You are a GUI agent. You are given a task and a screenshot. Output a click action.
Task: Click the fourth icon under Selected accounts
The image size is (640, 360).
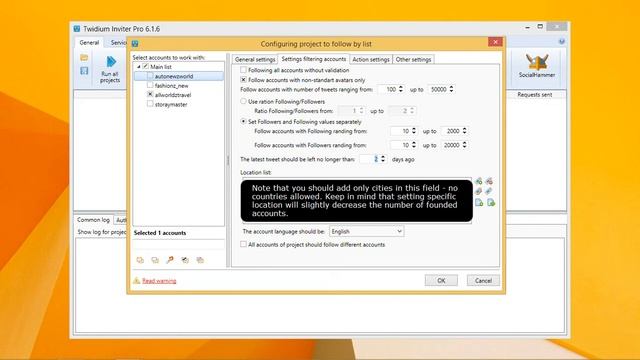[x=185, y=260]
